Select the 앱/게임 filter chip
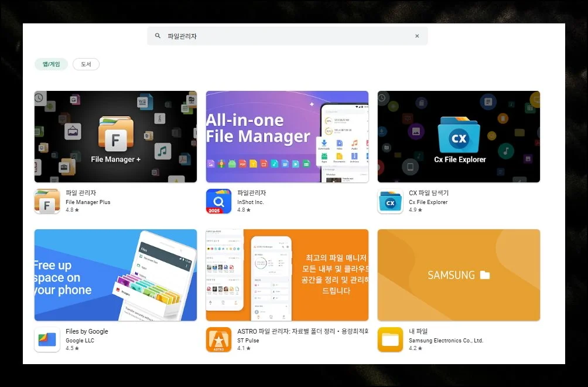 pyautogui.click(x=51, y=64)
